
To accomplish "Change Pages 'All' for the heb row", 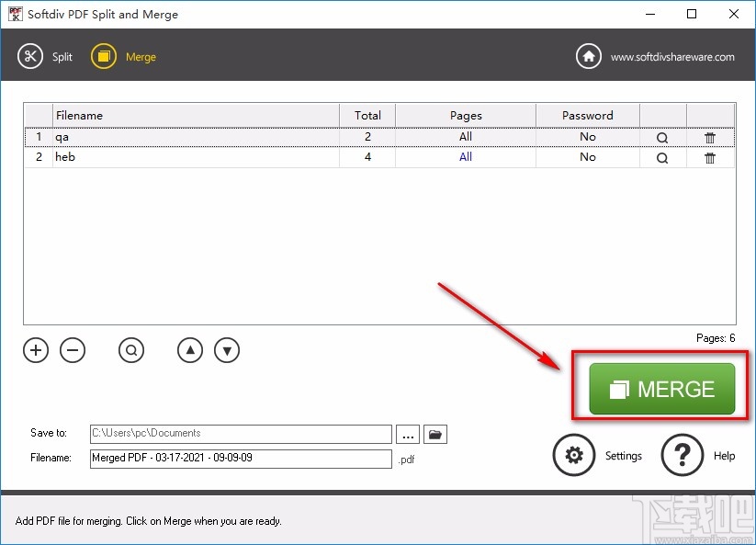I will (x=466, y=157).
